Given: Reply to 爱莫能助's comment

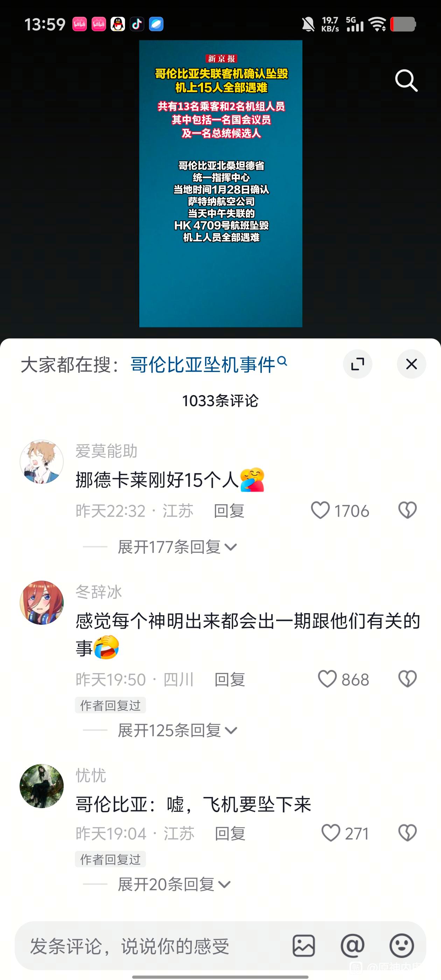Looking at the screenshot, I should [x=229, y=511].
